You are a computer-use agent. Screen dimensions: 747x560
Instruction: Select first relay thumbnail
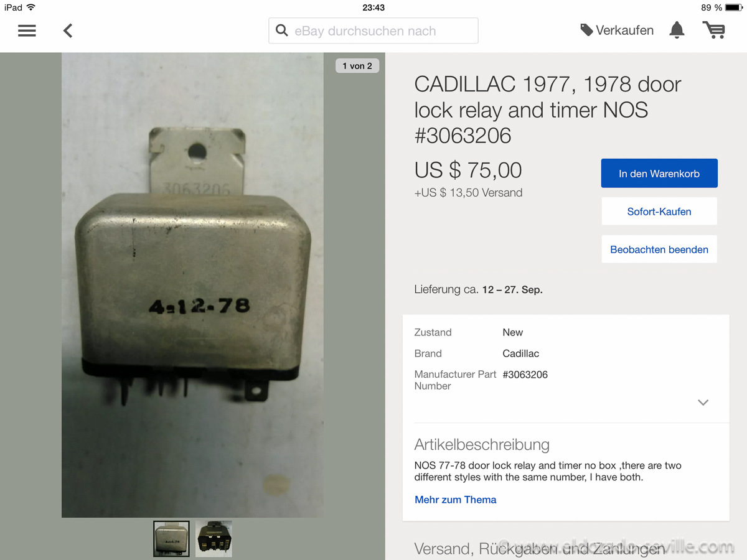[171, 539]
